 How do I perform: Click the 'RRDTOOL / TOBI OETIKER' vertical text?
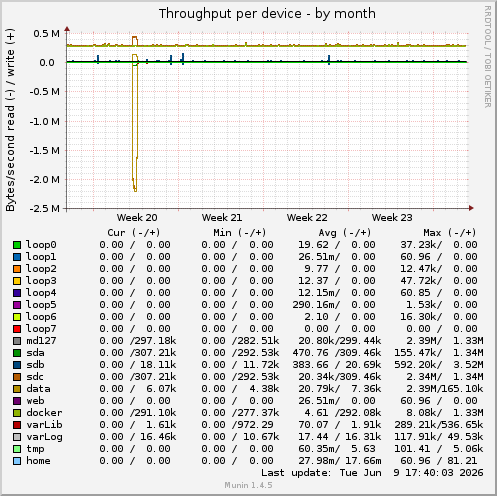pos(488,57)
